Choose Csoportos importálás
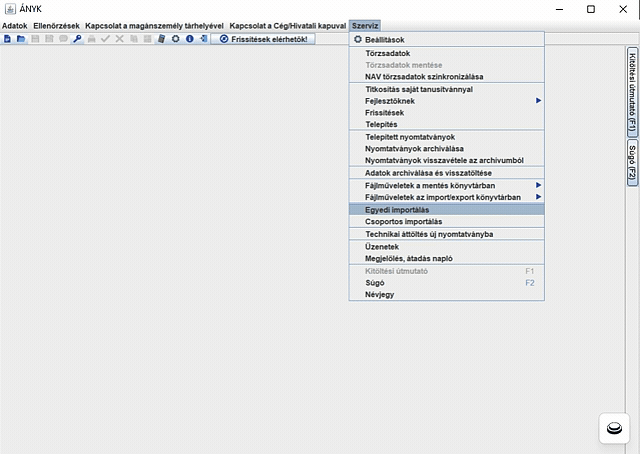 point(447,222)
